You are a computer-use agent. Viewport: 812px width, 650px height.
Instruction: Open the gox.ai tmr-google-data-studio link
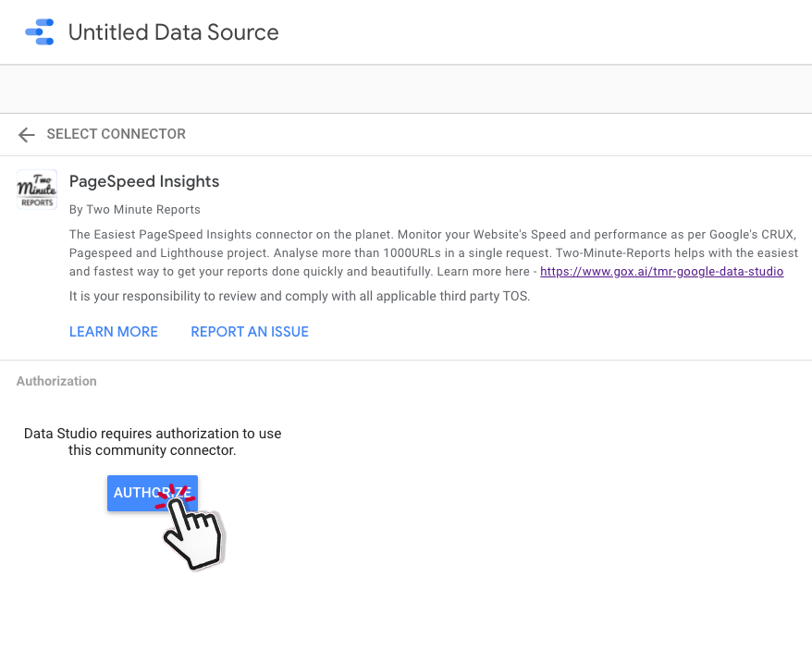[661, 272]
